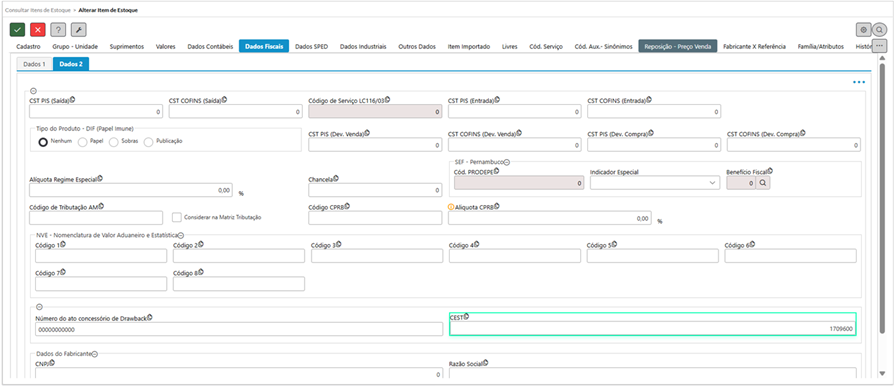The height and width of the screenshot is (386, 895).
Task: Open the wrench tools button
Action: tap(79, 30)
